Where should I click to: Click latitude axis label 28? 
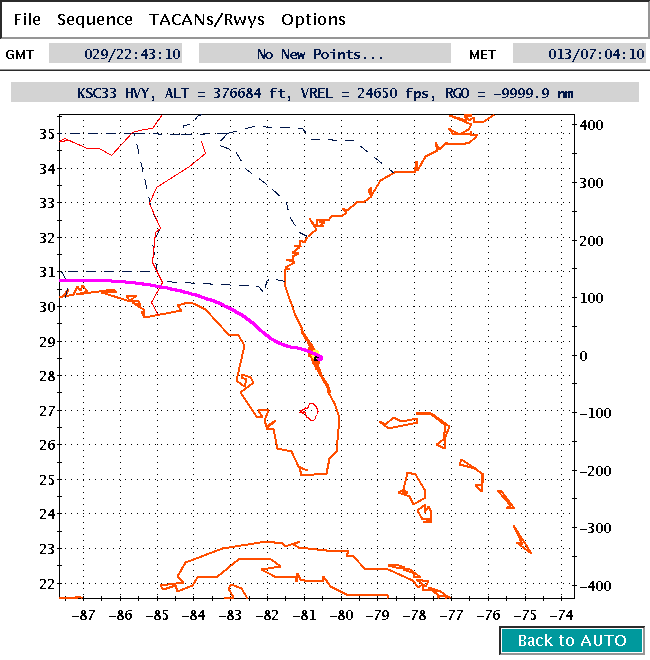(x=47, y=376)
